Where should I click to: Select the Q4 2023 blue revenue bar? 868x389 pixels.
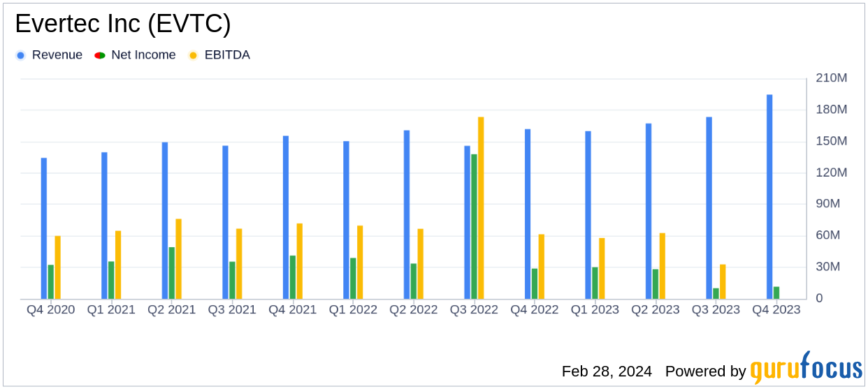point(769,197)
